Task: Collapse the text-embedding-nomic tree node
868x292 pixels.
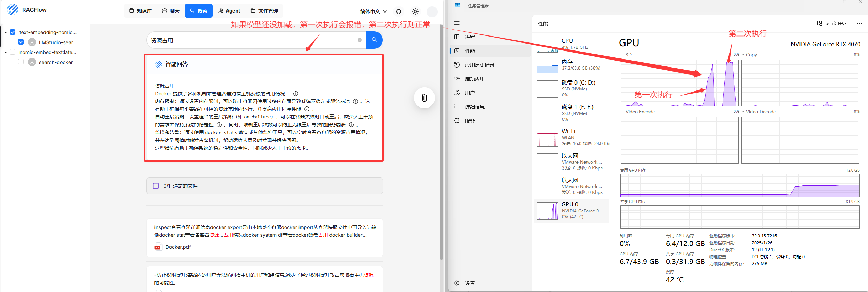Action: tap(6, 32)
